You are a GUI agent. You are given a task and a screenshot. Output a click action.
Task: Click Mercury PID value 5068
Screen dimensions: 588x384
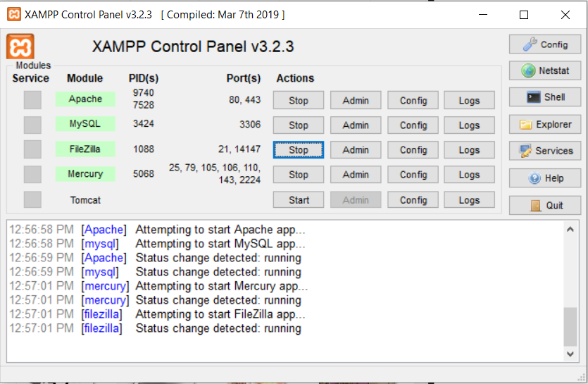point(144,174)
